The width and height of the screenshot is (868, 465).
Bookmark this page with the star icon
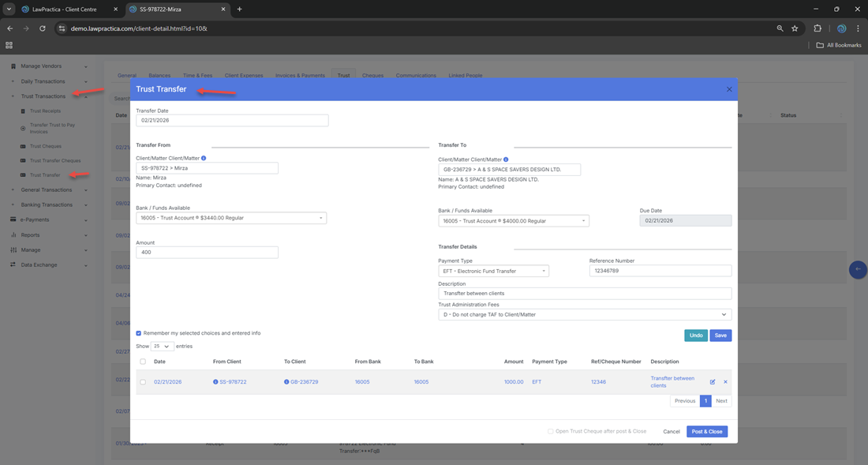click(795, 28)
